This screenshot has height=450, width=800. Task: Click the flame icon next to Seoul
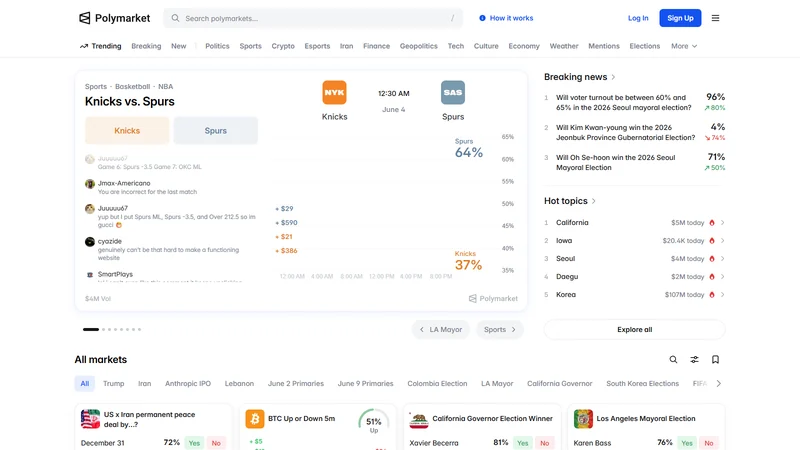712,259
